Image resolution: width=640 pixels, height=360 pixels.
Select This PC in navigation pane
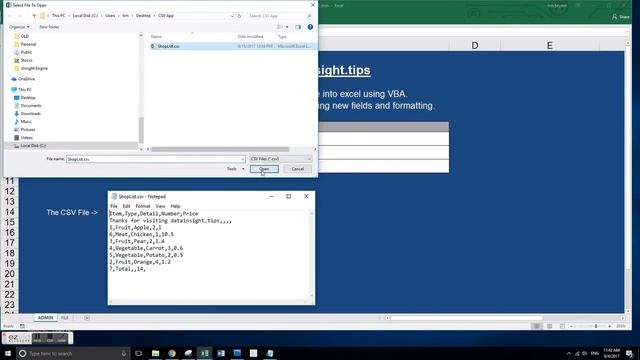(x=24, y=89)
